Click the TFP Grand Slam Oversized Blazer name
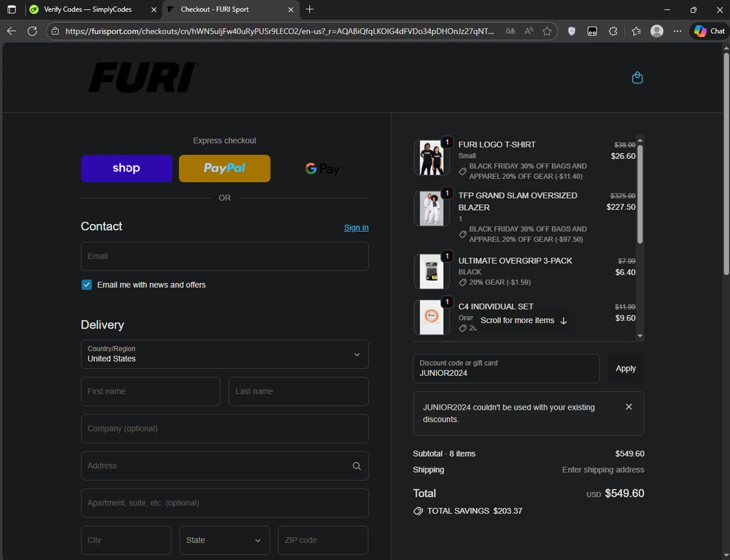The image size is (730, 560). 518,201
